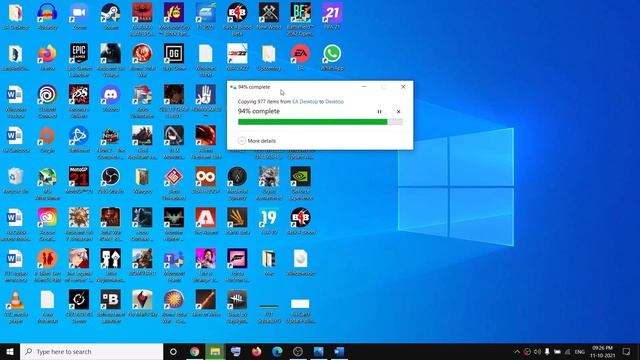Select the Back 4 Blood Beta shortcut
The width and height of the screenshot is (640, 360).
[x=237, y=19]
